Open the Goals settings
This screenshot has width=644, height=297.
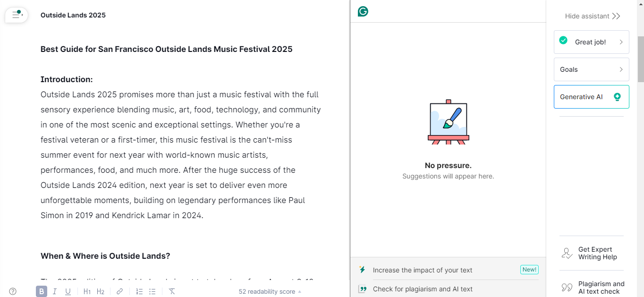[x=592, y=69]
